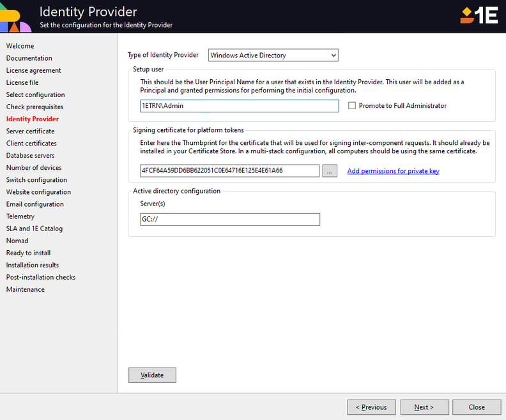The image size is (506, 420).
Task: Enable Promote to Full Administrator checkbox
Action: [x=352, y=106]
